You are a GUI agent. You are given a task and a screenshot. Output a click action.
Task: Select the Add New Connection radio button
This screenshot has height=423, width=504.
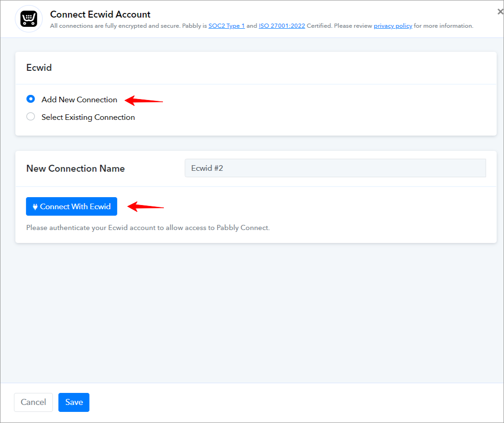click(31, 99)
